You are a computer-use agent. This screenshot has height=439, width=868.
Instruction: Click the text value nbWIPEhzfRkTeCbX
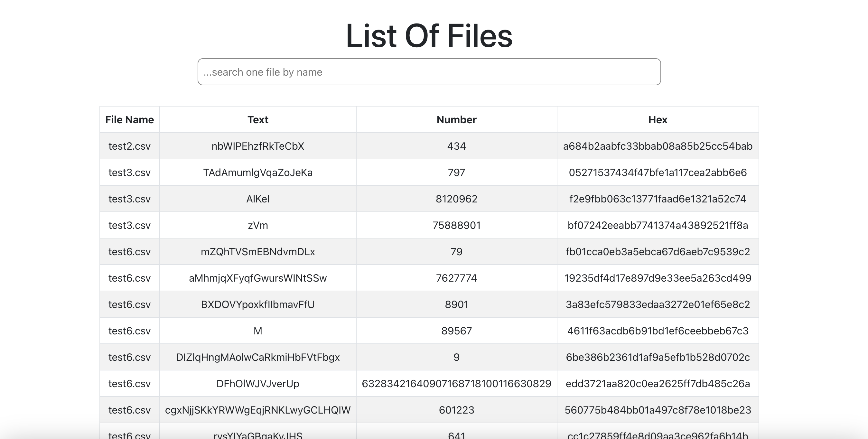258,146
